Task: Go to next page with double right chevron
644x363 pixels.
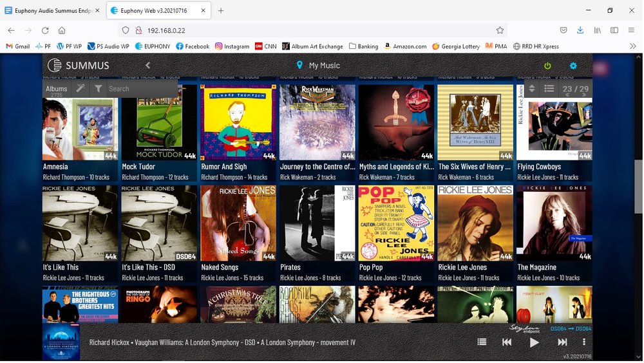Action: [x=583, y=95]
